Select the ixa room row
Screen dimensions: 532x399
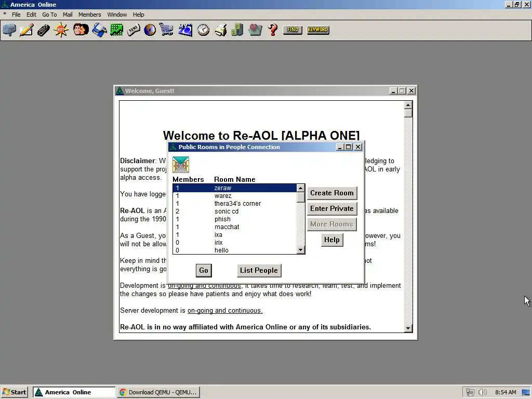(x=234, y=235)
